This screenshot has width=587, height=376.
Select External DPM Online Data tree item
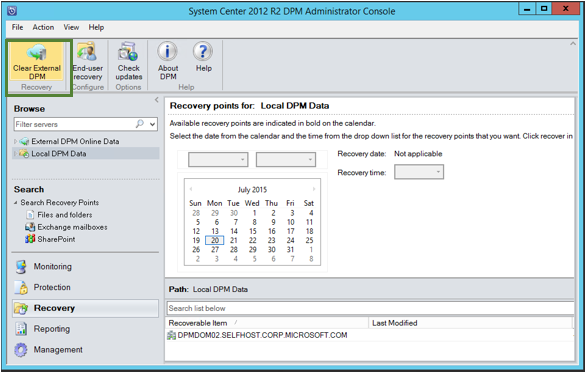(75, 142)
